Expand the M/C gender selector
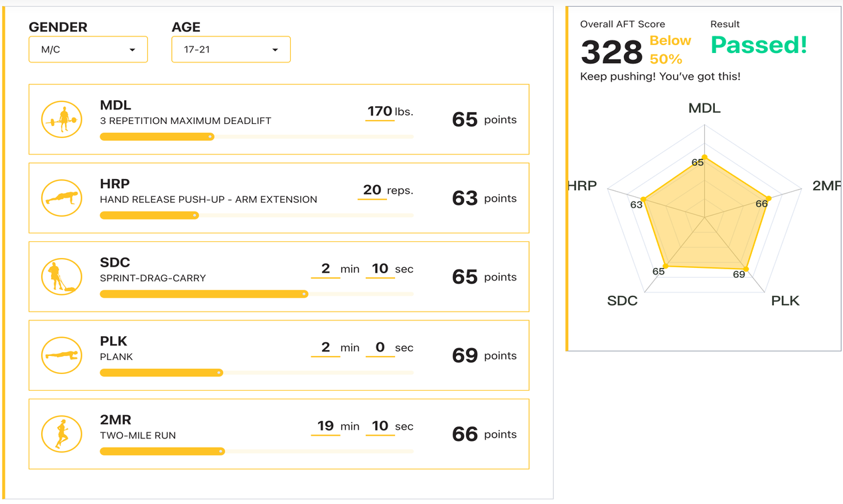This screenshot has width=843, height=504. (88, 49)
